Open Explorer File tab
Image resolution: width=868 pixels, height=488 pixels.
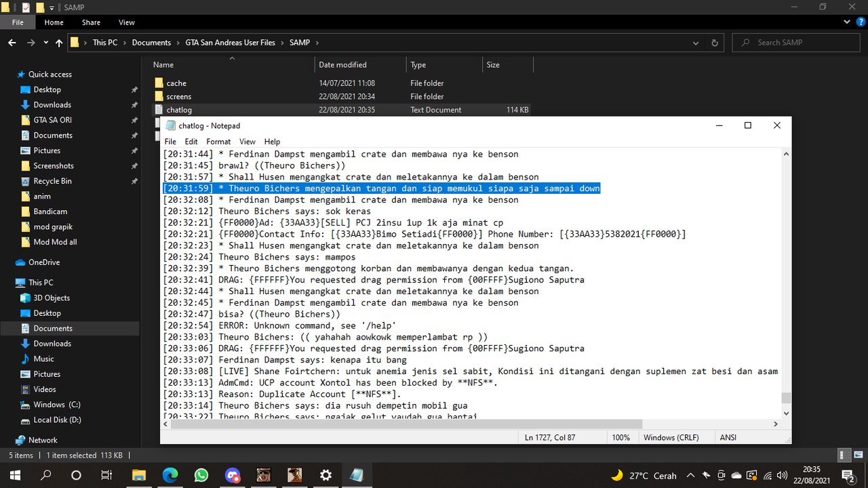click(18, 22)
